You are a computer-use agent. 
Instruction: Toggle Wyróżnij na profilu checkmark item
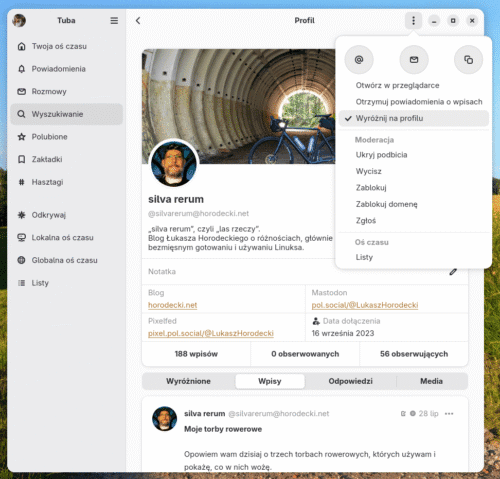click(414, 118)
